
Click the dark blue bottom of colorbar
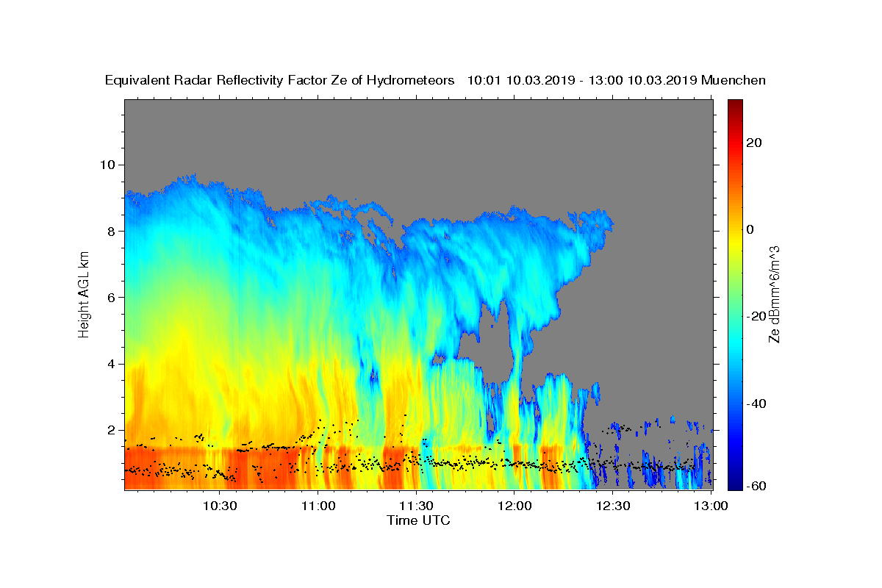(735, 482)
